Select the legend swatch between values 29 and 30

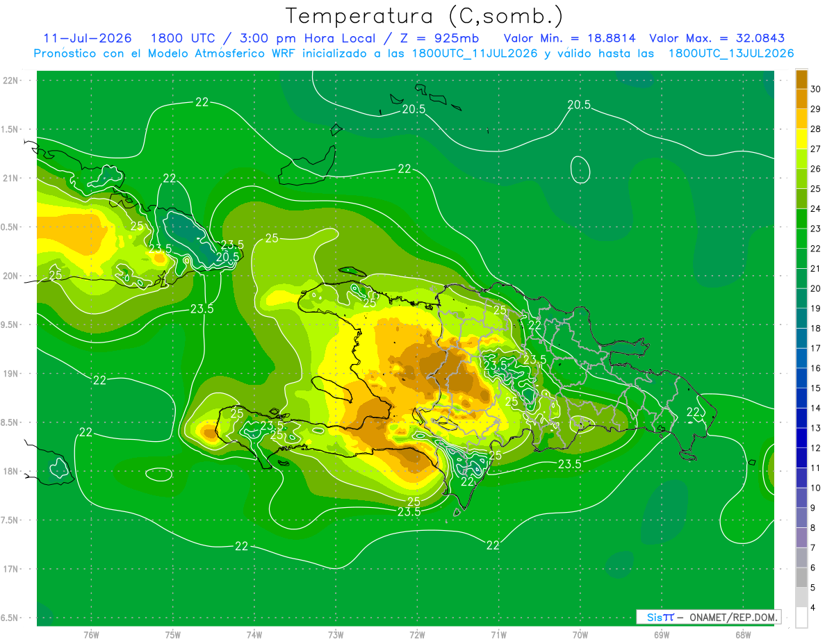[801, 99]
